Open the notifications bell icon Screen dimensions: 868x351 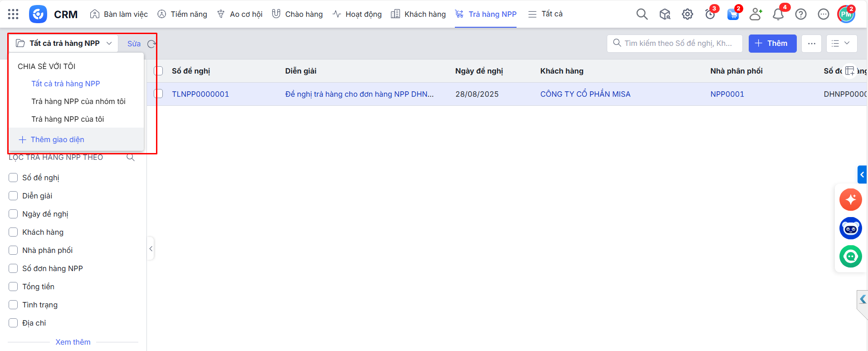tap(778, 14)
